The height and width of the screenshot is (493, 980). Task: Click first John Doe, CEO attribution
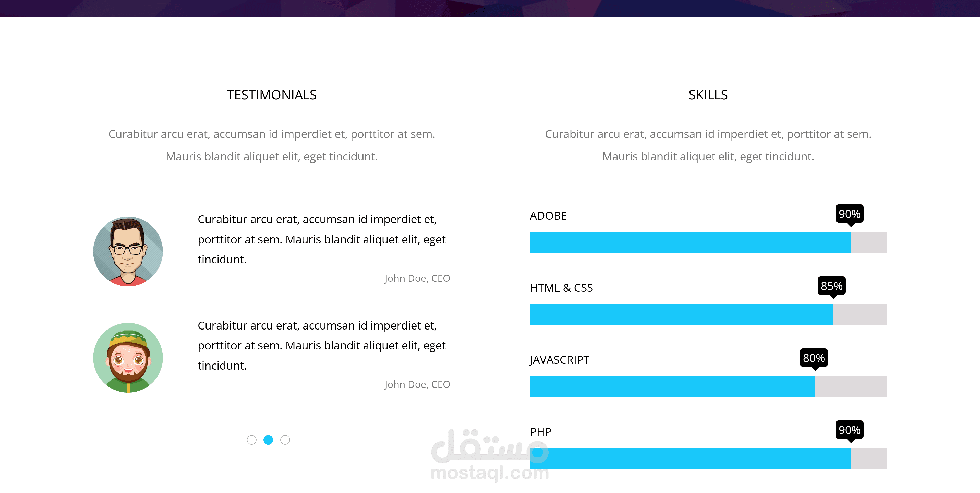coord(417,278)
